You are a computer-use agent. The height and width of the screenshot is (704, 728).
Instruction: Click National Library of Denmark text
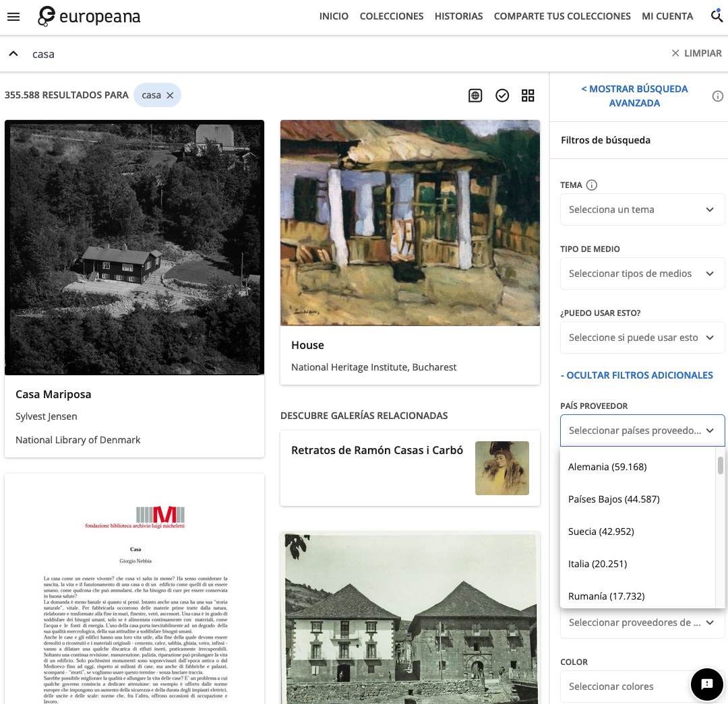(78, 440)
